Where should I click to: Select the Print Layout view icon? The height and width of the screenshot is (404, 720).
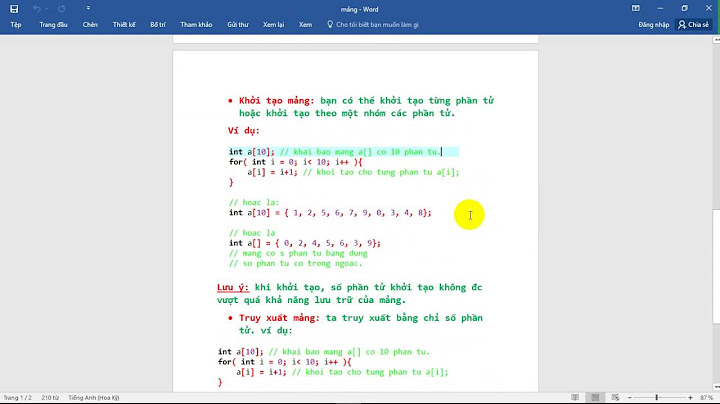[595, 398]
